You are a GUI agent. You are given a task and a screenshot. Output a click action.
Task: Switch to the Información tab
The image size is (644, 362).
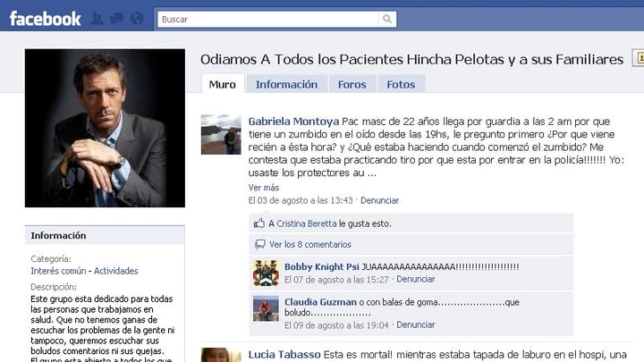point(286,85)
